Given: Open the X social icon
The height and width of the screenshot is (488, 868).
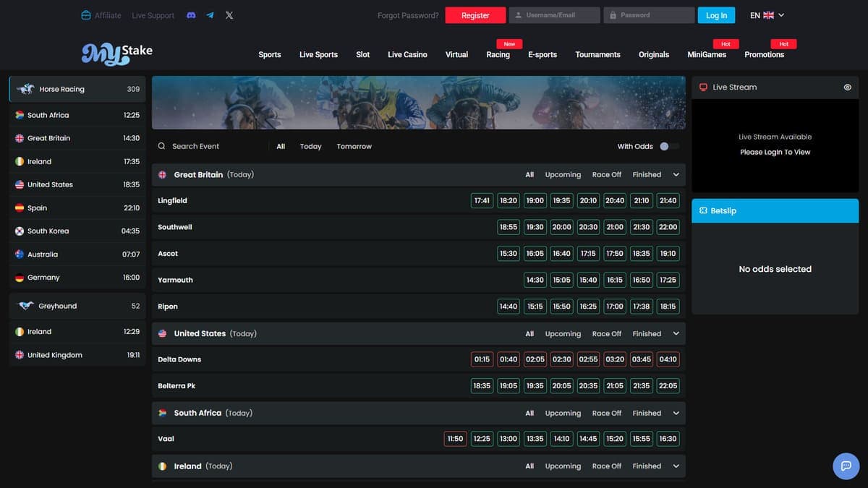Looking at the screenshot, I should click(229, 15).
